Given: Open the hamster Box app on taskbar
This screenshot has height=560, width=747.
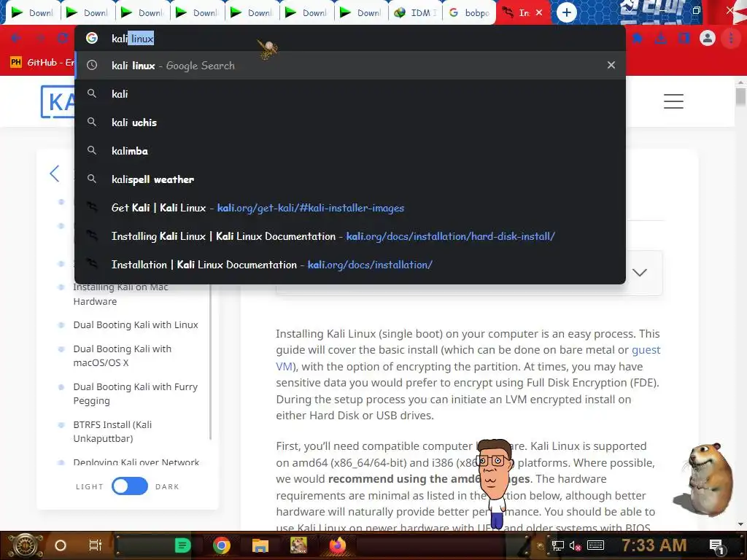Looking at the screenshot, I should (298, 545).
